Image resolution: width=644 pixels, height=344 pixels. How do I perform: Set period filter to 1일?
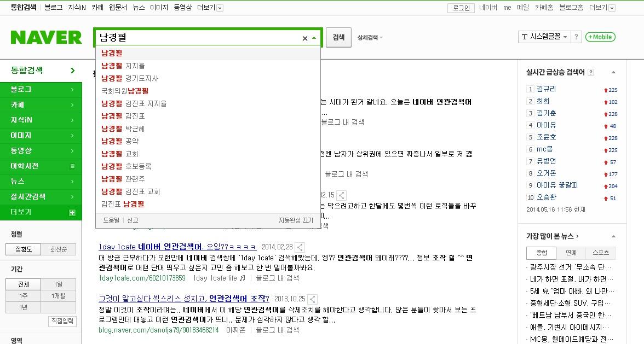59,284
